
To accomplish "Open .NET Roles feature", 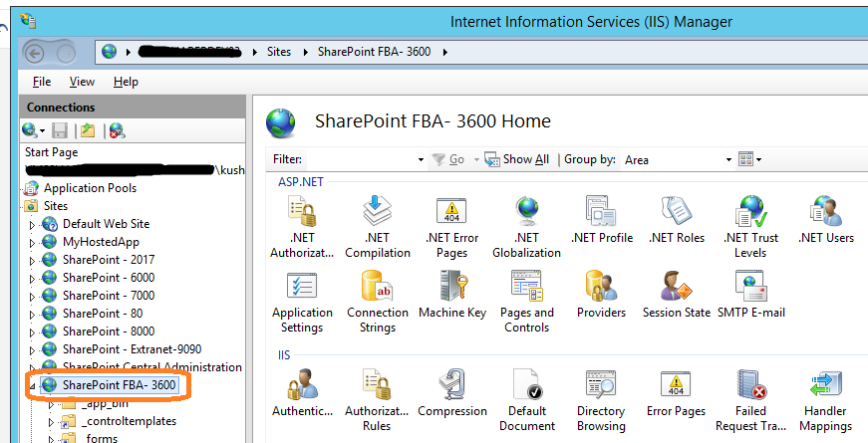I will click(677, 220).
